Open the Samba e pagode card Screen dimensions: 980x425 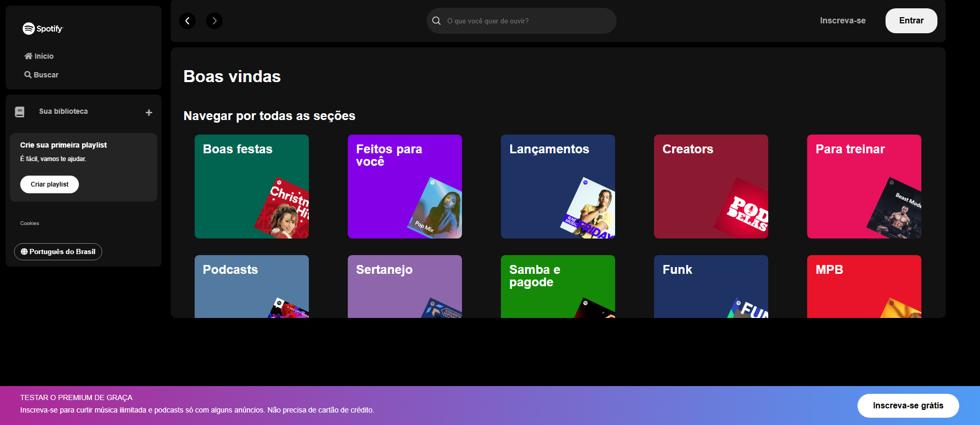[558, 286]
